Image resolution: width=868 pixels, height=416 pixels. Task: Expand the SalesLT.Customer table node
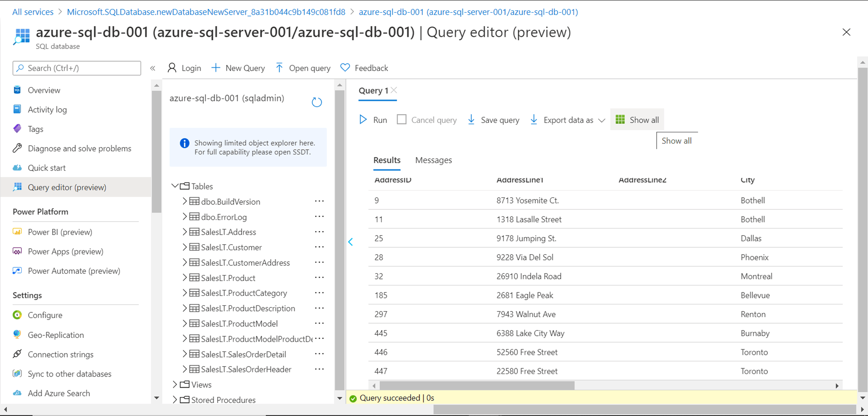184,247
